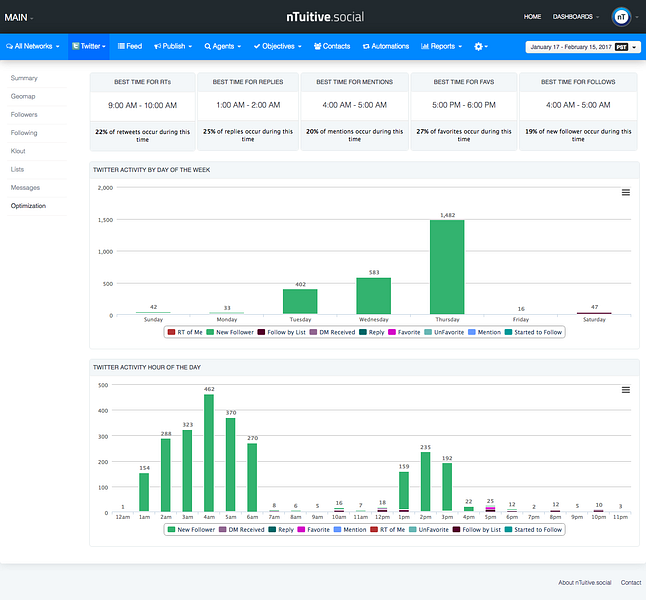This screenshot has width=646, height=600.
Task: Select Geomap in the sidebar
Action: pyautogui.click(x=22, y=96)
